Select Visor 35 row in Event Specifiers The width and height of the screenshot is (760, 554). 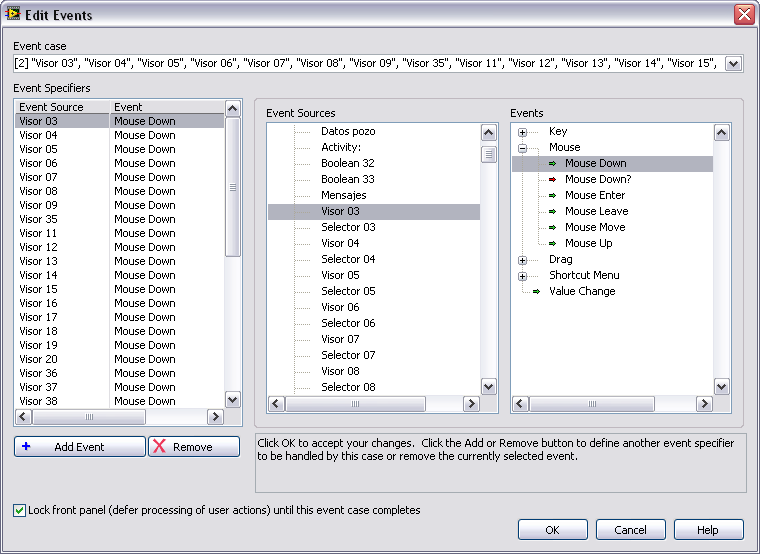[x=120, y=220]
